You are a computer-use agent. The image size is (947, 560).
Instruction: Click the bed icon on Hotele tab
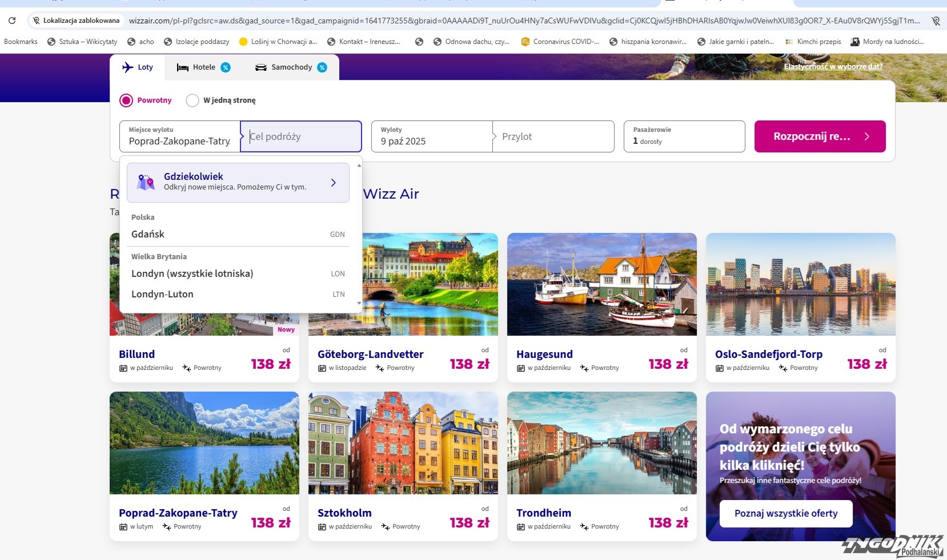coord(182,67)
